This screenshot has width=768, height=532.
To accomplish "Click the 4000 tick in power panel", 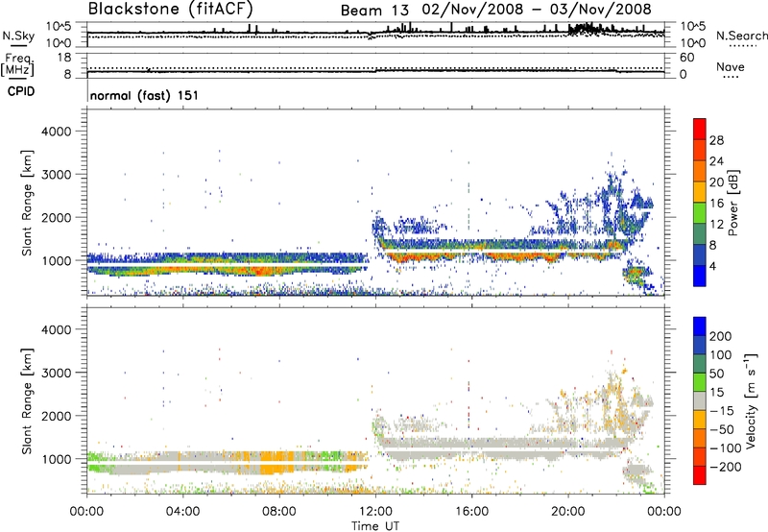I will 56,132.
